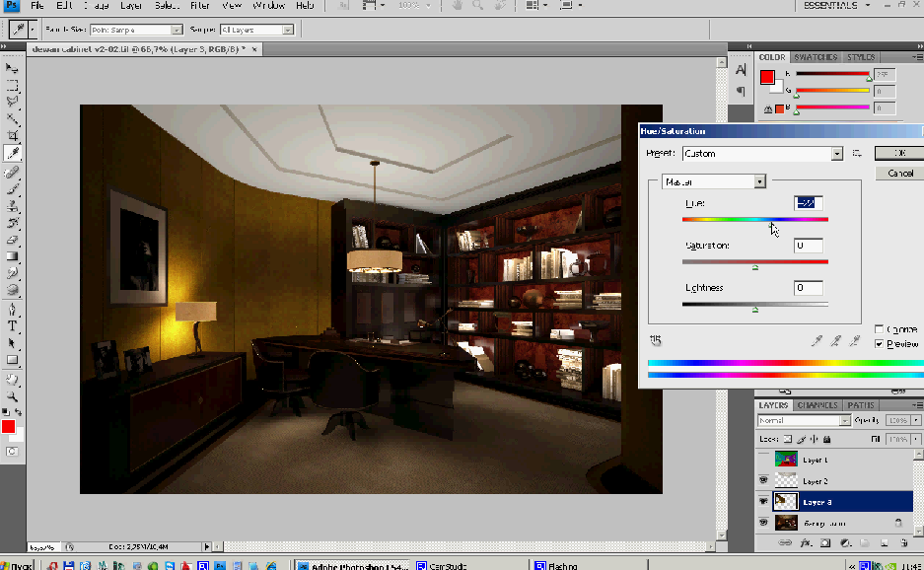The height and width of the screenshot is (570, 924).
Task: Open the Layer menu
Action: [x=131, y=5]
